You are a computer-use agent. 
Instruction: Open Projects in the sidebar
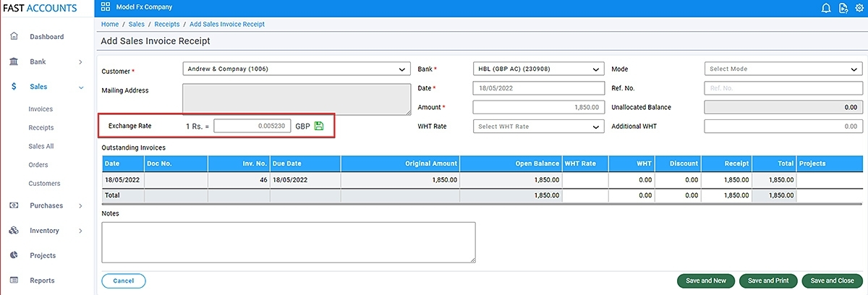click(43, 256)
